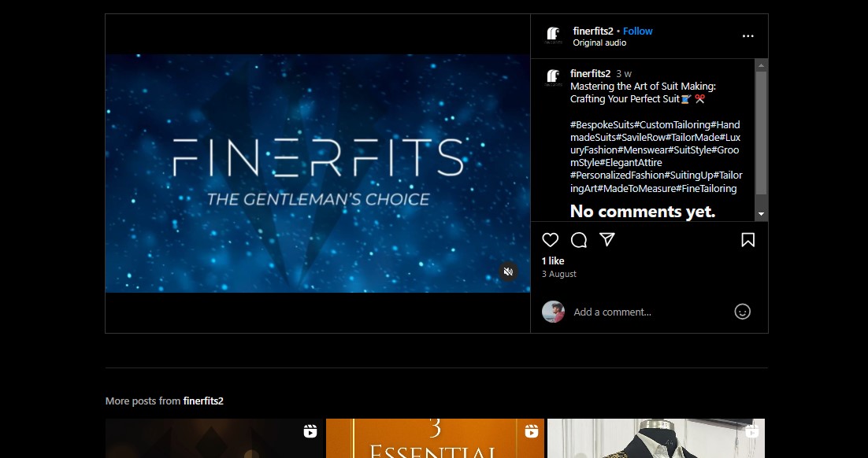The image size is (868, 458).
Task: Click 'No comments yet.' text
Action: point(643,212)
